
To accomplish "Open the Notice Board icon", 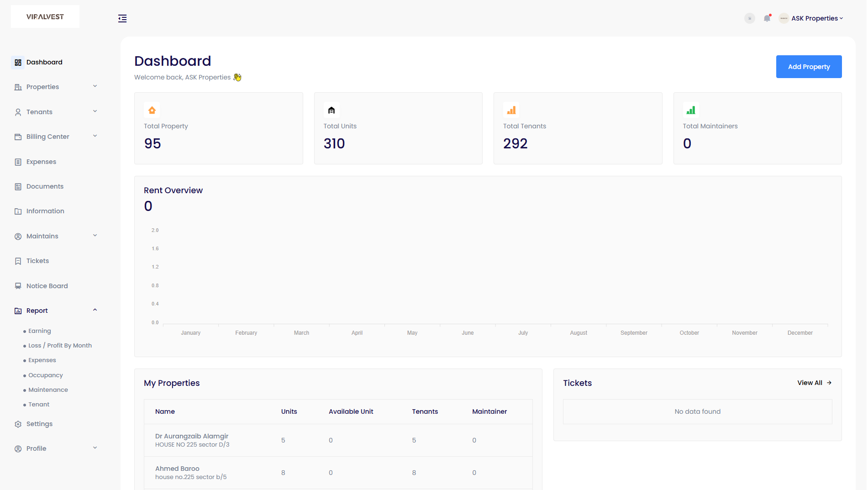I will pos(18,285).
